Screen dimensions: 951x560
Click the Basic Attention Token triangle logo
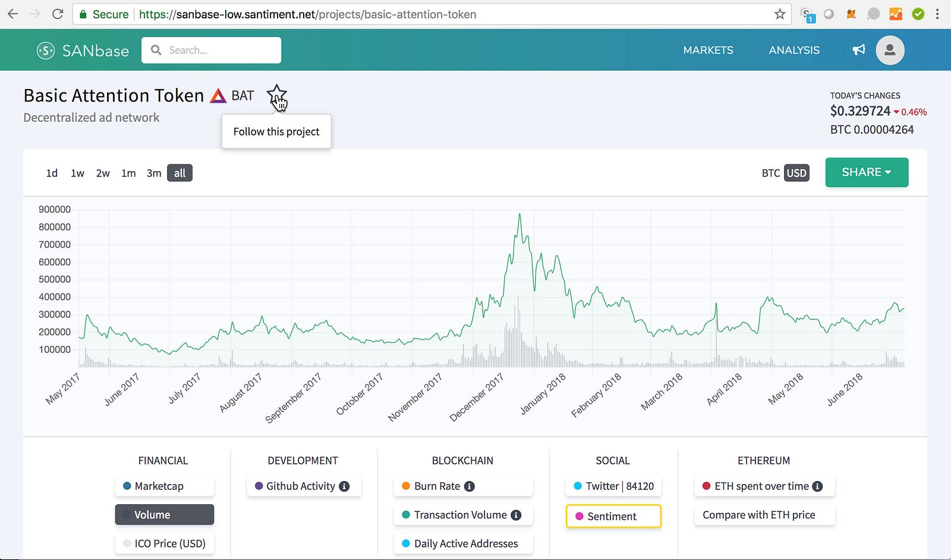click(218, 95)
